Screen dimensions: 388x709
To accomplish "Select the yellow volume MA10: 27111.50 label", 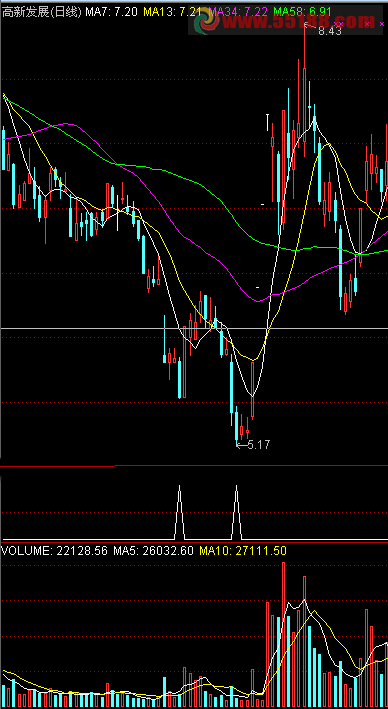I will tap(243, 551).
